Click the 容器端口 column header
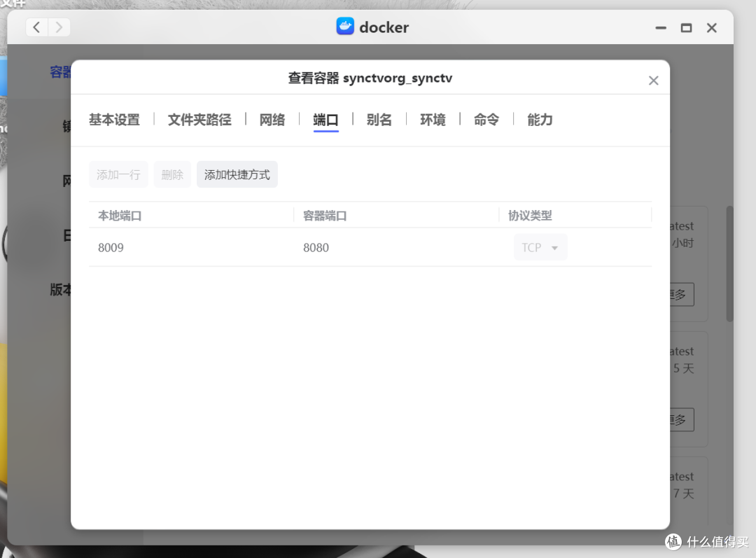Image resolution: width=756 pixels, height=558 pixels. [325, 216]
